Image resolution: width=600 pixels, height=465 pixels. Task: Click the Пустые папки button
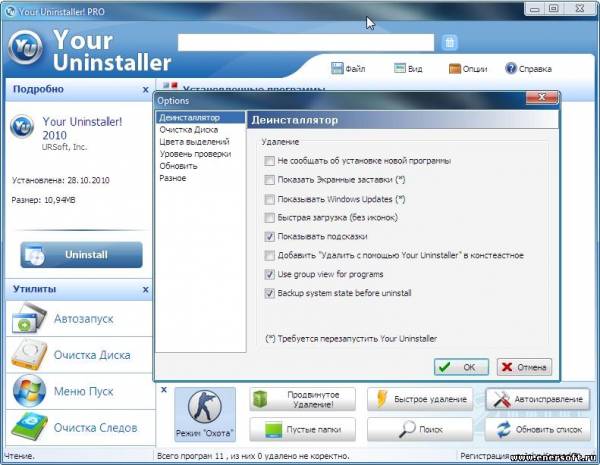pyautogui.click(x=302, y=429)
